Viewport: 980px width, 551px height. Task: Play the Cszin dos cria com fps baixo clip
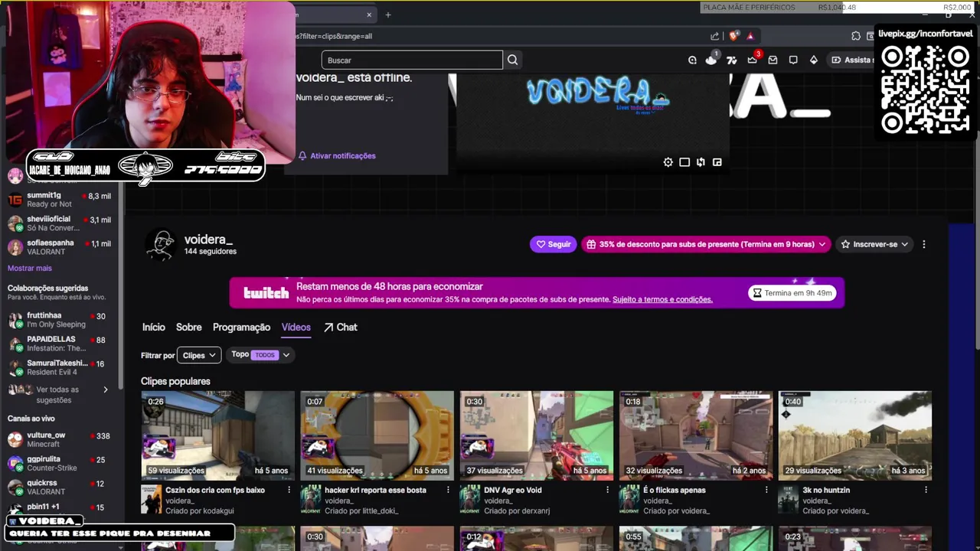[x=217, y=435]
